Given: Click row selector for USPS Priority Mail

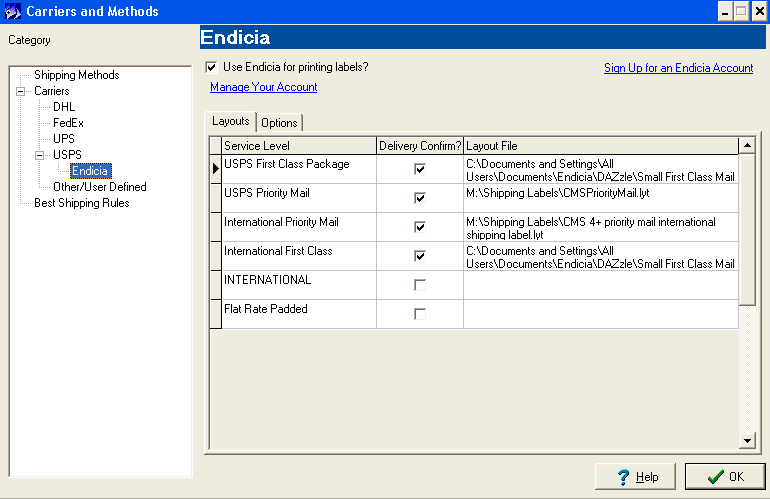Looking at the screenshot, I should (x=216, y=198).
